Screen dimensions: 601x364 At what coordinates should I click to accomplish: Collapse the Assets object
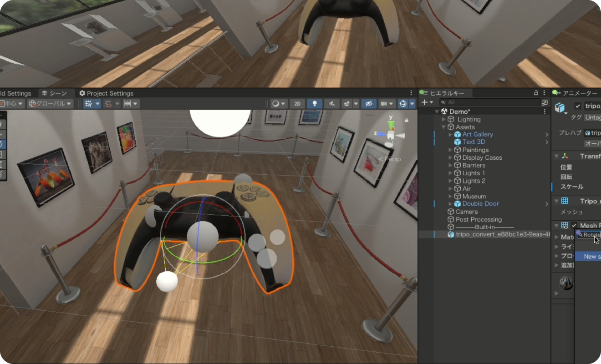(444, 127)
